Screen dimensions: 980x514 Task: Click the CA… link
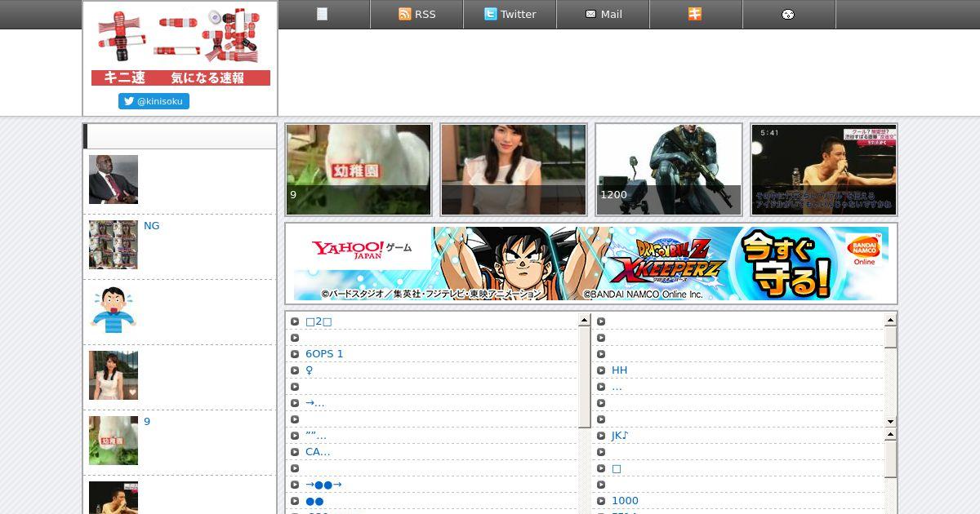point(318,452)
